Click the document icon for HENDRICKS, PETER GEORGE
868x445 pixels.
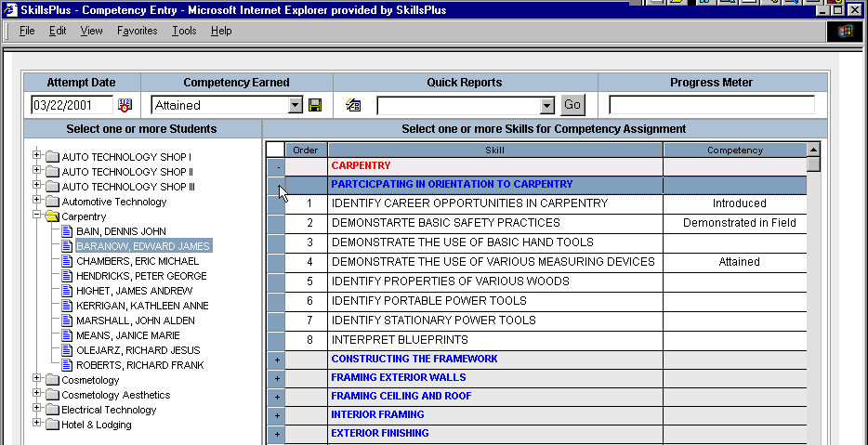coord(67,276)
